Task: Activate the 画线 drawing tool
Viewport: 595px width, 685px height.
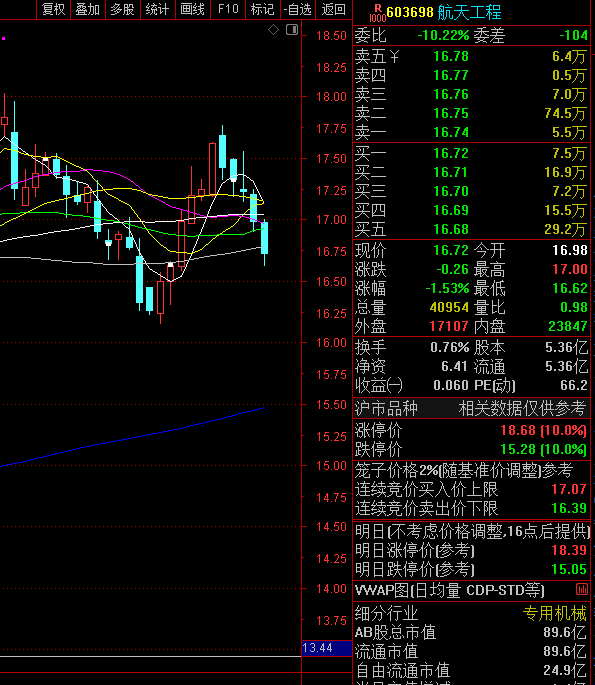Action: (193, 9)
